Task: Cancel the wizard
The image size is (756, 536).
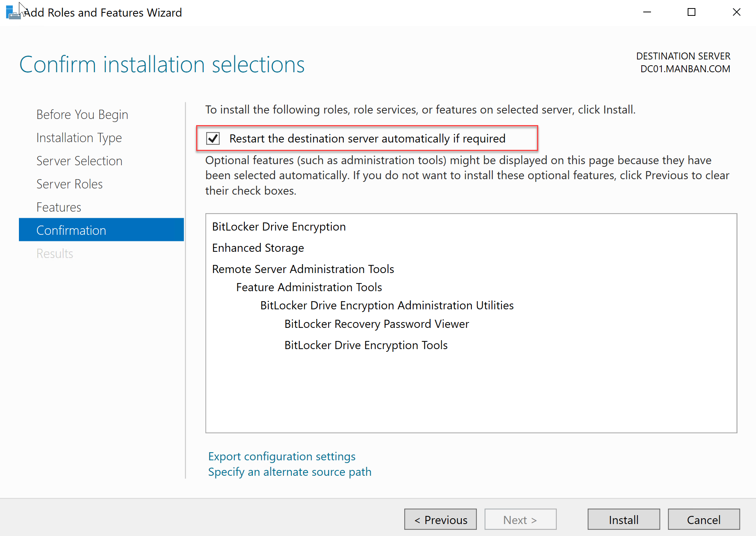Action: tap(703, 519)
